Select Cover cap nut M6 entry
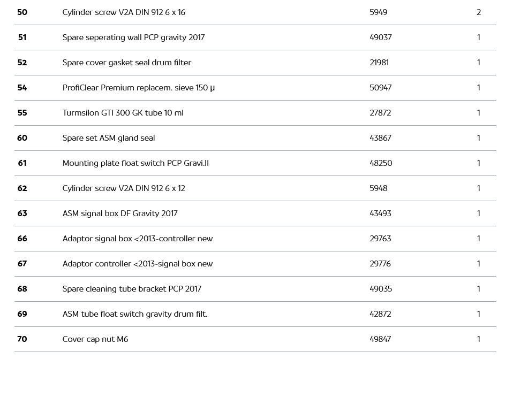 [x=95, y=339]
